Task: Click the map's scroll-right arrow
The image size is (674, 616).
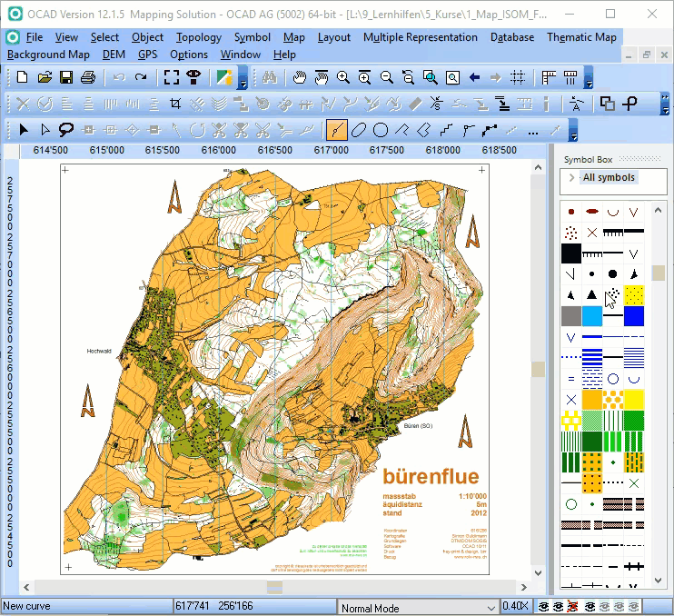Action: 523,587
